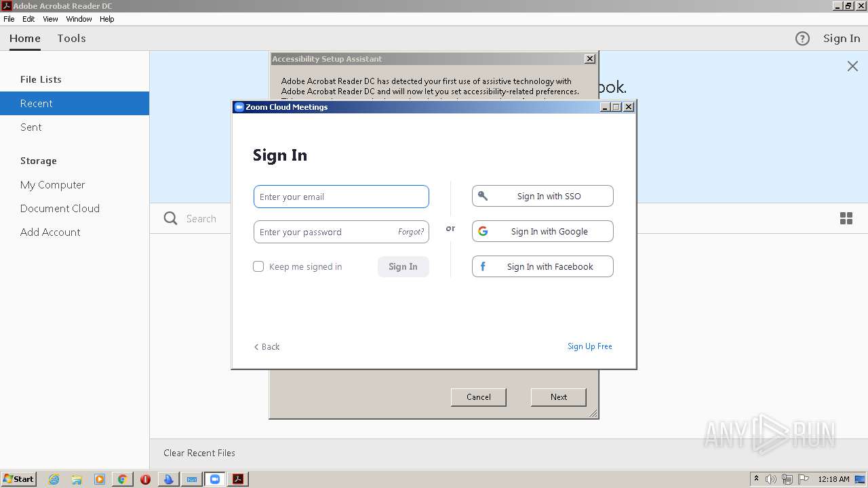Image resolution: width=868 pixels, height=488 pixels.
Task: Open Internet Explorer from the taskbar
Action: [x=54, y=479]
